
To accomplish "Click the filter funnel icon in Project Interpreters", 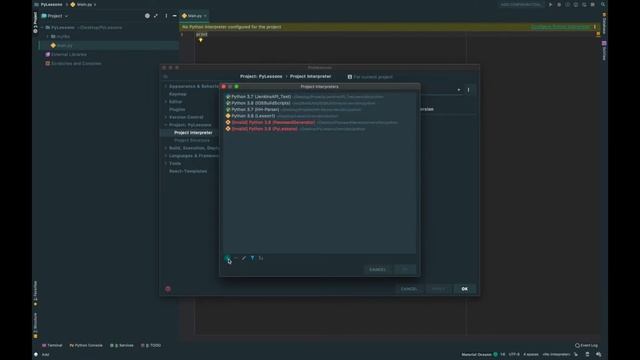I will (x=252, y=258).
